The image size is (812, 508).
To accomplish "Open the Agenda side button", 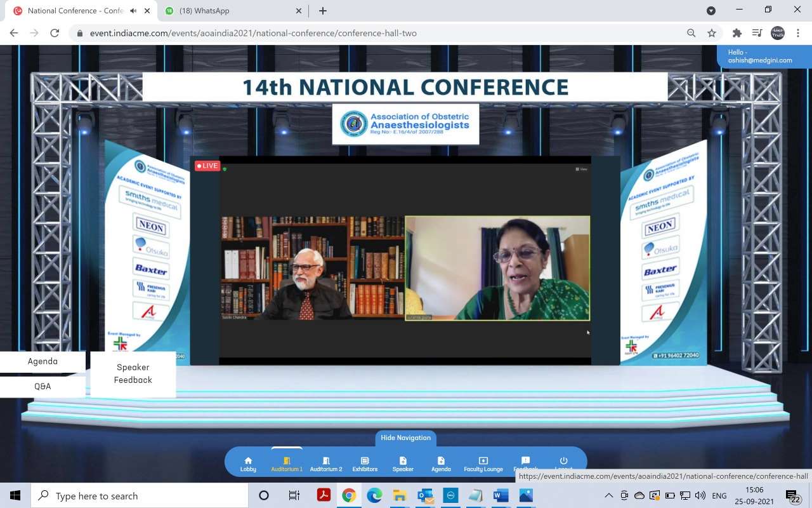I will (x=43, y=361).
